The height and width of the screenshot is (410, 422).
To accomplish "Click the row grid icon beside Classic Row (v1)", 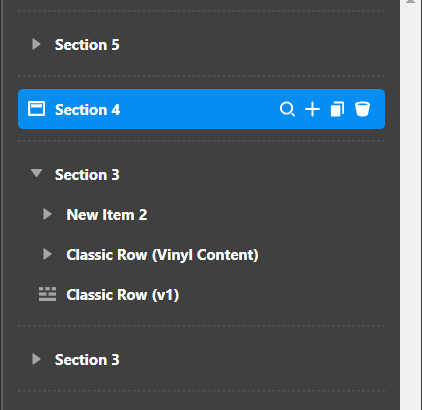I will (x=47, y=294).
